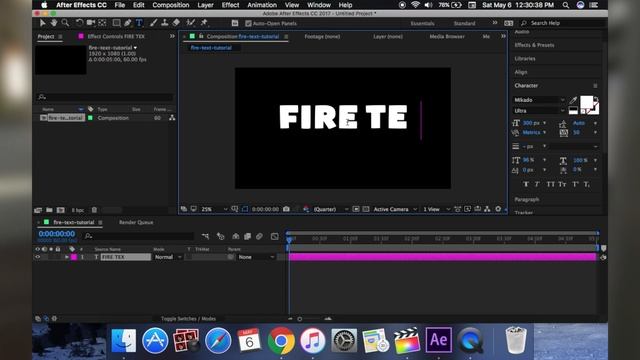The width and height of the screenshot is (640, 360).
Task: Select the Puppet Pin tool
Action: tap(204, 23)
